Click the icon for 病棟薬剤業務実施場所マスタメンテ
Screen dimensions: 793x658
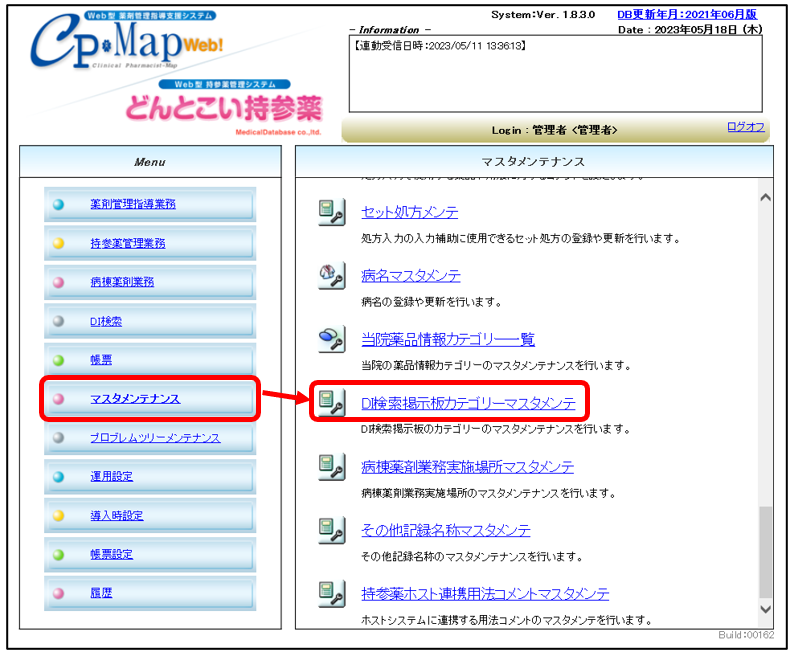tap(331, 466)
